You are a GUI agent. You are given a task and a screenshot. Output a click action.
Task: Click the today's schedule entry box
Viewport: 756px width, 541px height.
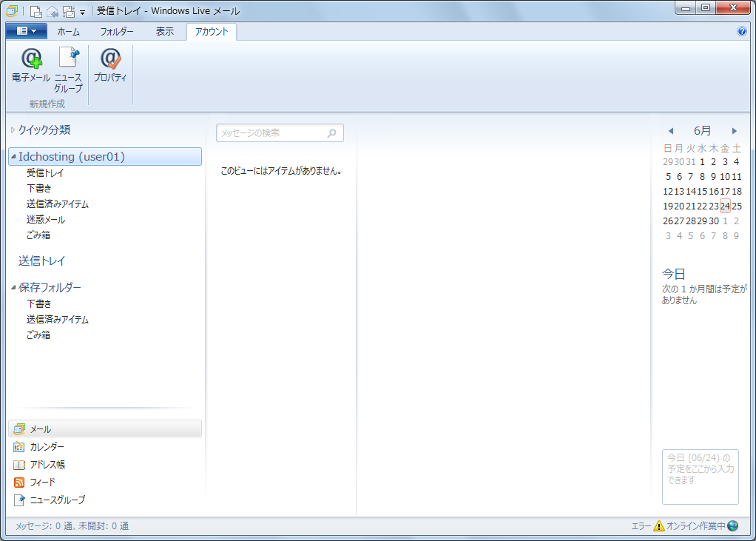click(700, 477)
